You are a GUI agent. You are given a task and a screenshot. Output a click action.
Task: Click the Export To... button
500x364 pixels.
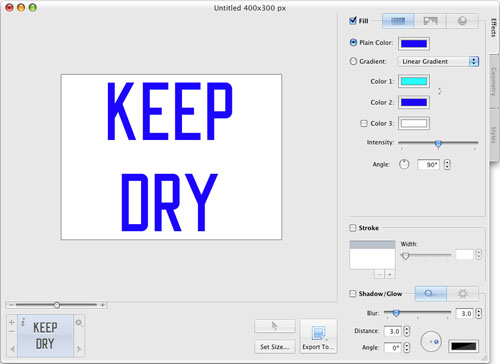pyautogui.click(x=318, y=336)
